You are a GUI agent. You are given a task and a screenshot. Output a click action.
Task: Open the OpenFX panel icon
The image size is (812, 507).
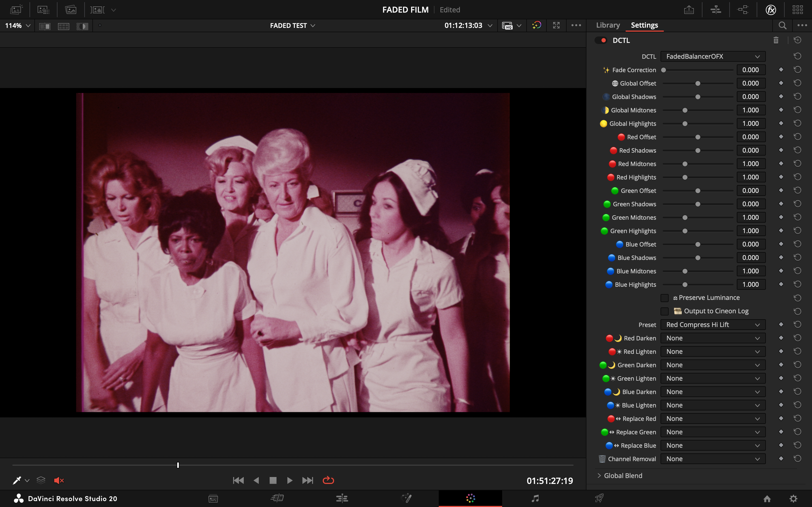point(771,10)
